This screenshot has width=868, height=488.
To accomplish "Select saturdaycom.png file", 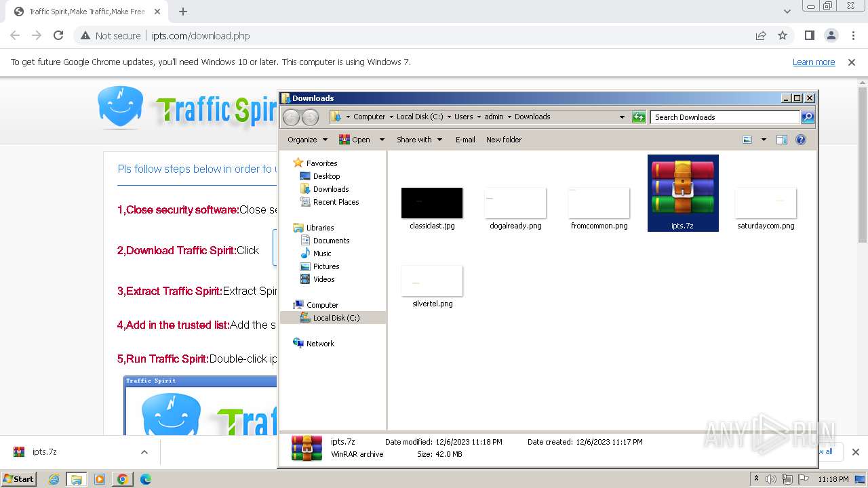I will 766,209.
